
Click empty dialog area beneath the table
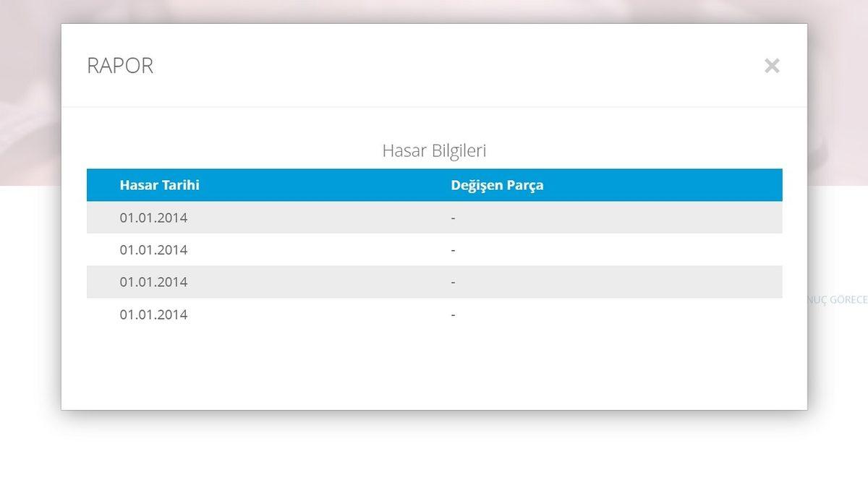pos(434,369)
